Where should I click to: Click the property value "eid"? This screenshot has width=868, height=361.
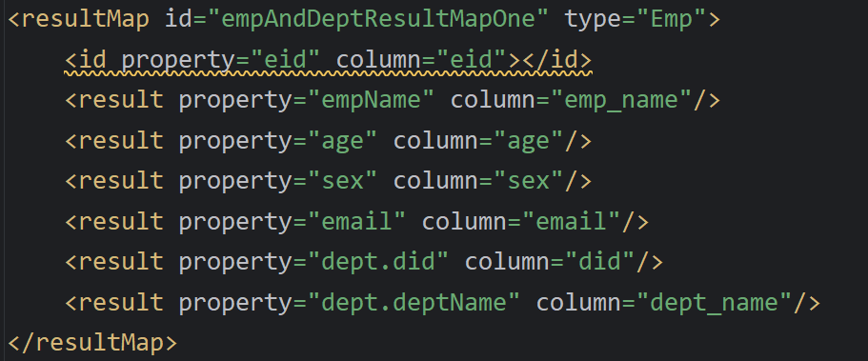click(x=278, y=60)
